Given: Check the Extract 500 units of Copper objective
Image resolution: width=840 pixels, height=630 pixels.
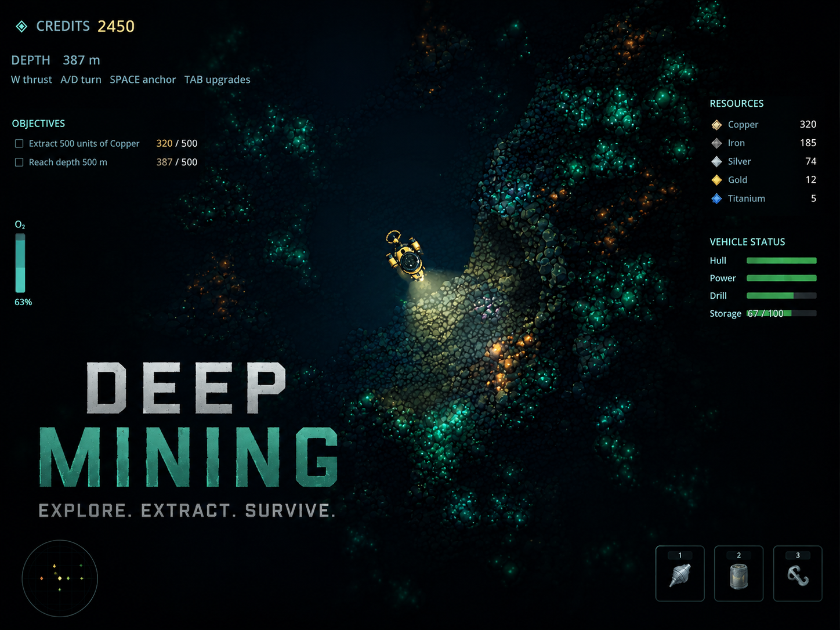Looking at the screenshot, I should 19,143.
